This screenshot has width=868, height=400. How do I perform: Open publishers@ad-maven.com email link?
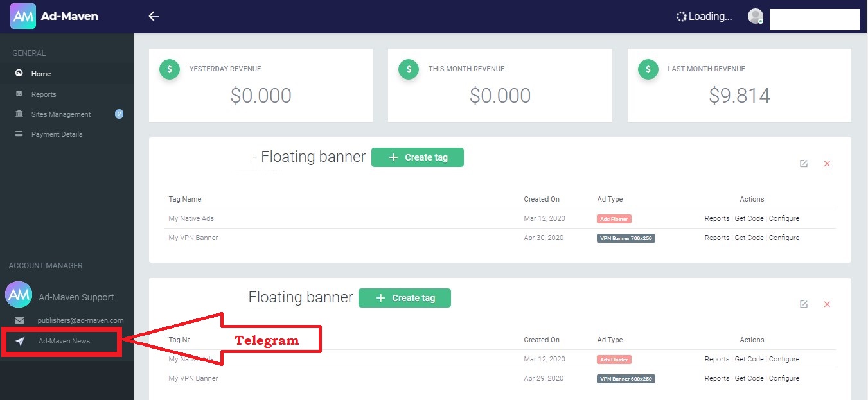pos(80,320)
